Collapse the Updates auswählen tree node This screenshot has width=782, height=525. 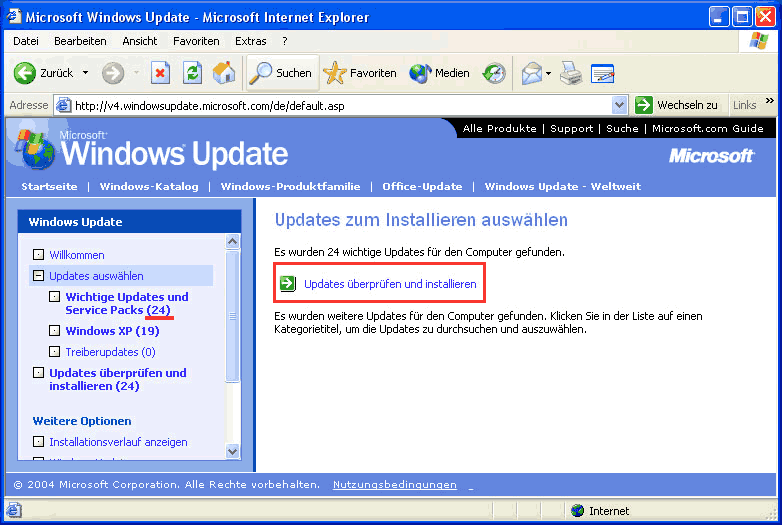[x=38, y=275]
